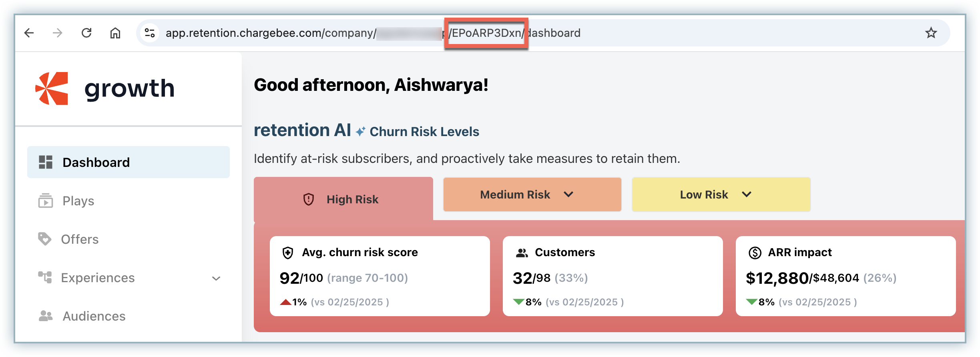Click the Offers tag icon
Screen dimensions: 980x357
(44, 239)
